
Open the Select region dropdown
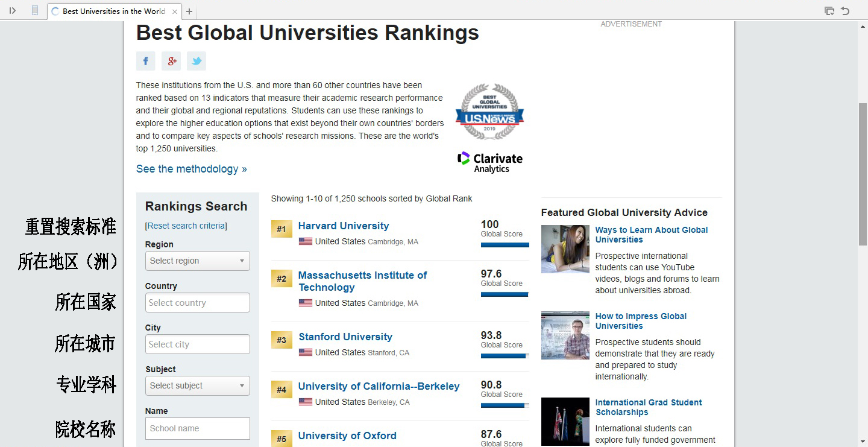point(198,261)
